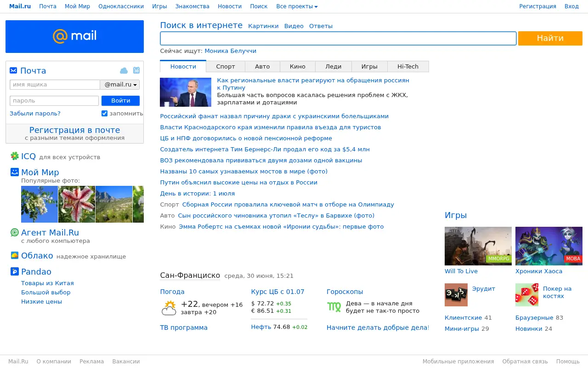The height and width of the screenshot is (368, 588).
Task: Open the calendar icon in Почта box
Action: (x=136, y=70)
